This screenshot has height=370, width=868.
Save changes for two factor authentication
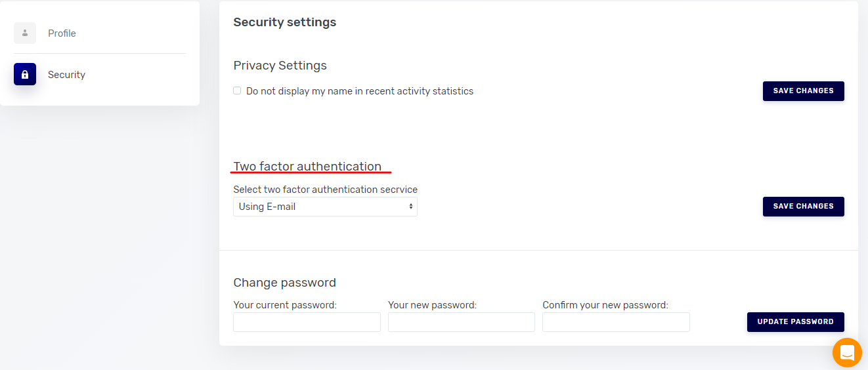(803, 207)
